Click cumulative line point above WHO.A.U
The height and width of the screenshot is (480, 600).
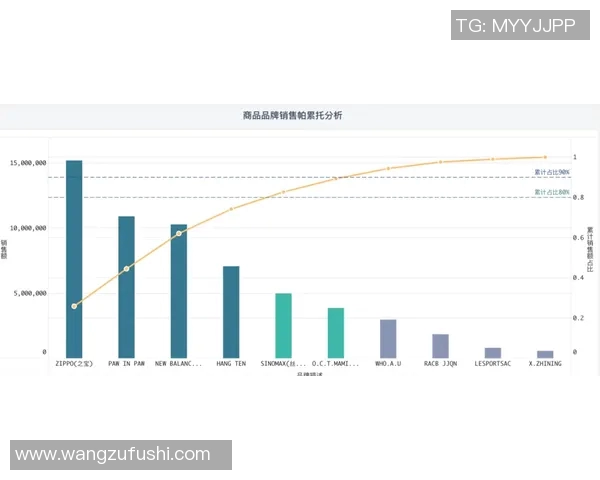[x=388, y=168]
